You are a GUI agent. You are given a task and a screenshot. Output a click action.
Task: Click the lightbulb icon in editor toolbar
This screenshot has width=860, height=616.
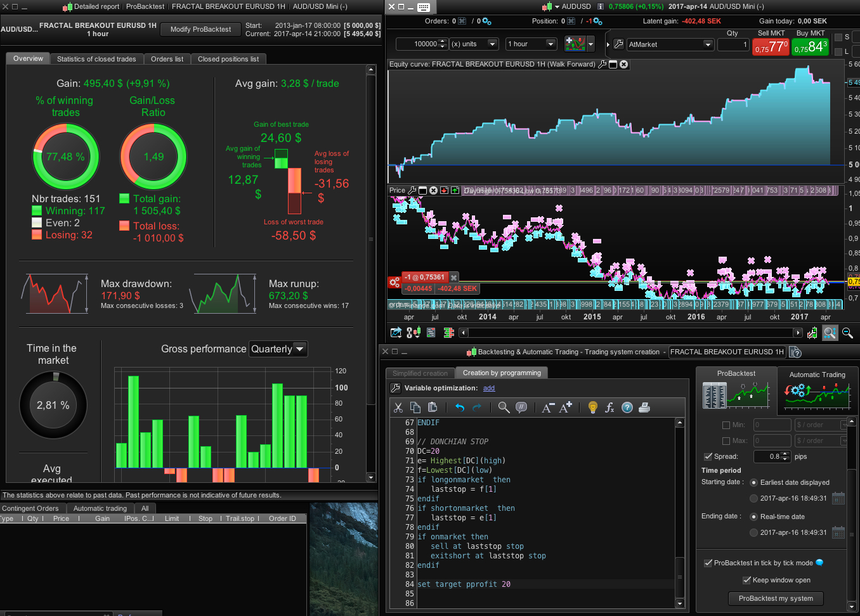pos(592,407)
